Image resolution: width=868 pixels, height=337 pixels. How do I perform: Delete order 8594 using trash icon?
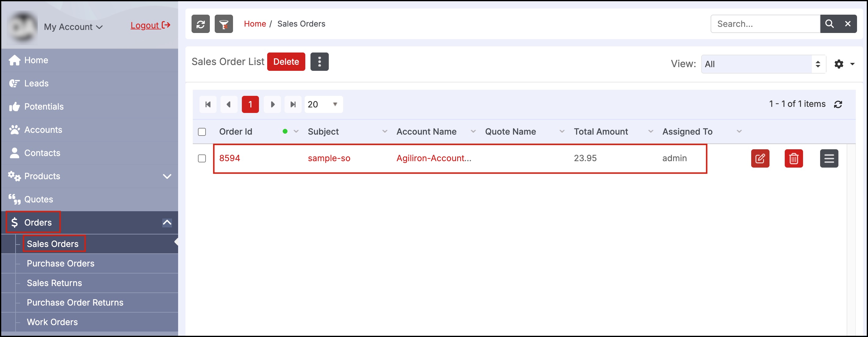pos(794,158)
